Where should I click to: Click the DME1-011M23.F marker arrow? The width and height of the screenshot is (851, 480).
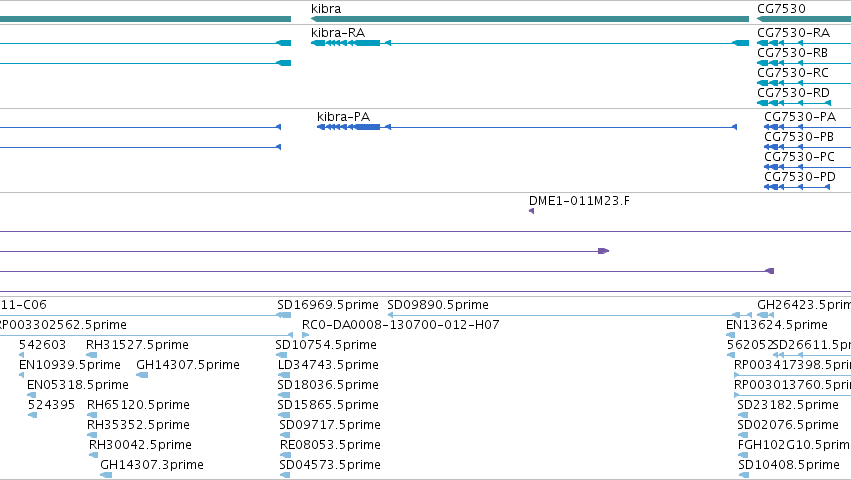[531, 211]
